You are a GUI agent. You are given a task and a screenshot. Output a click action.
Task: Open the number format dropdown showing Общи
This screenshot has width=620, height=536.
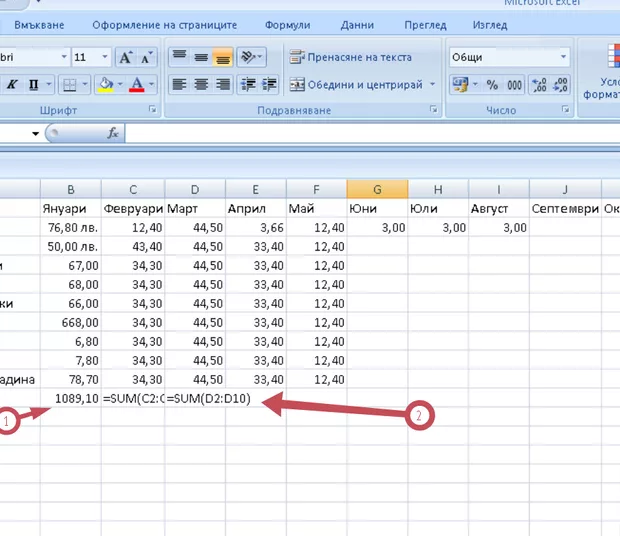click(563, 58)
